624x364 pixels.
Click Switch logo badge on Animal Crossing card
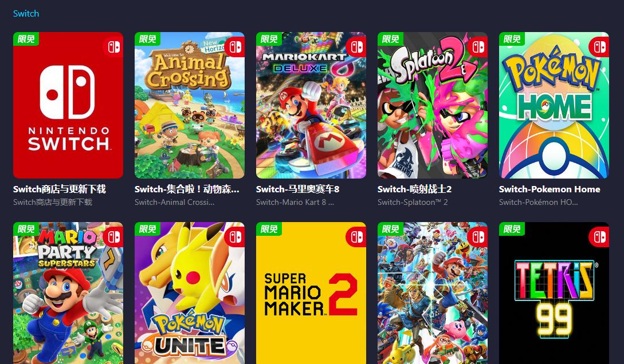pyautogui.click(x=235, y=47)
